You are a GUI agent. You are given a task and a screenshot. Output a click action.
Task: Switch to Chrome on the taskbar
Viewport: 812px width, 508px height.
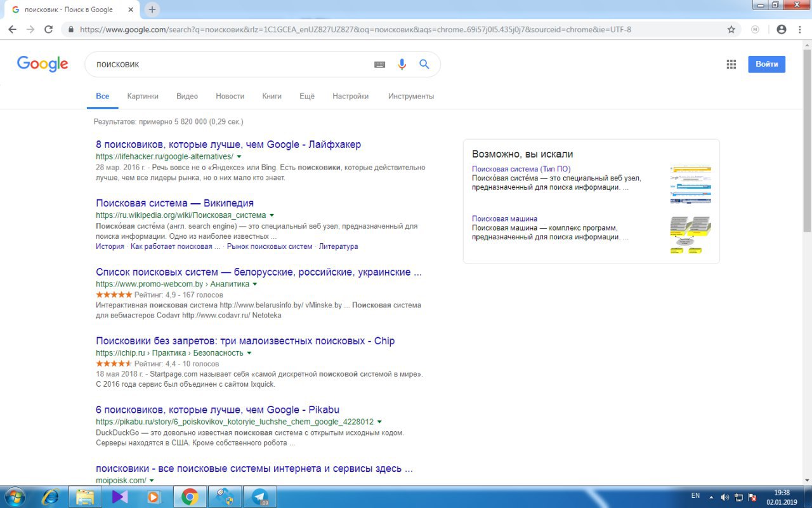click(189, 497)
